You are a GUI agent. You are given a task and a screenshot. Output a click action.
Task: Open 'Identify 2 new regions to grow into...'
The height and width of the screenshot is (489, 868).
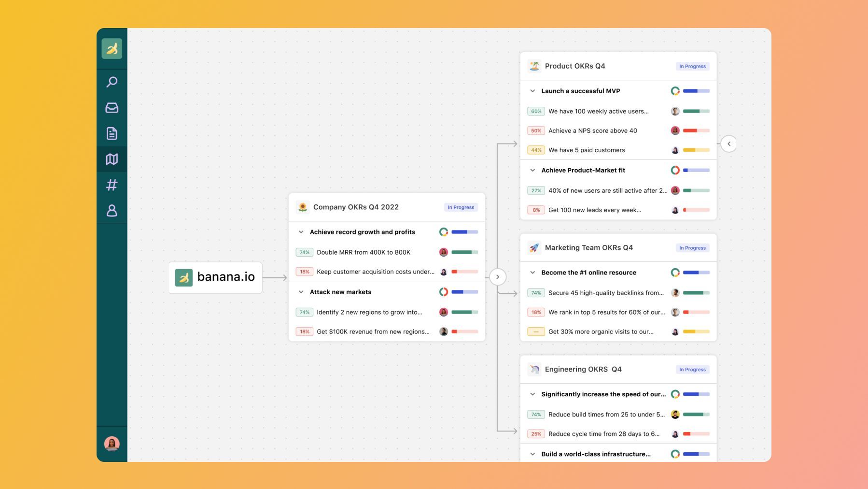click(369, 312)
